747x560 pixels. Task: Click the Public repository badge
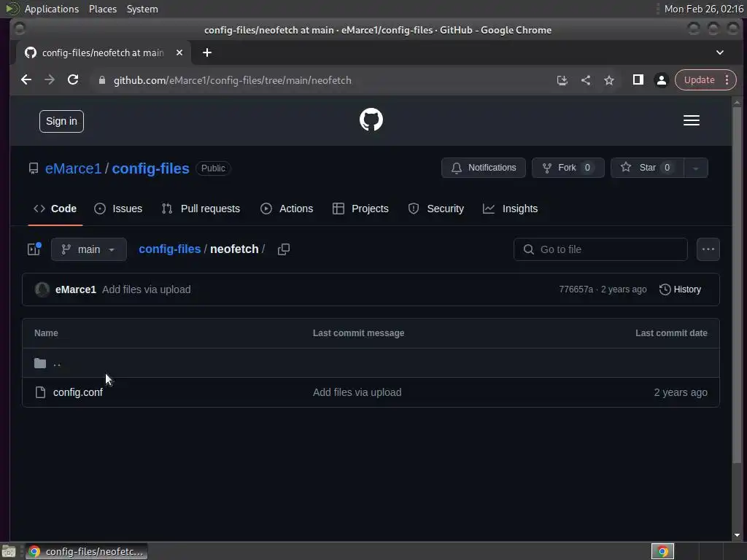213,168
